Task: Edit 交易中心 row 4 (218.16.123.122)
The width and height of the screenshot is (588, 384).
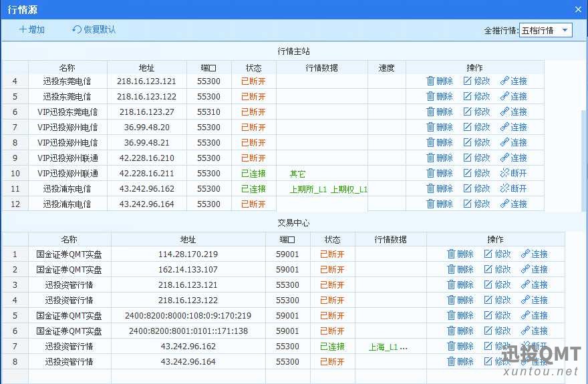Action: point(497,300)
